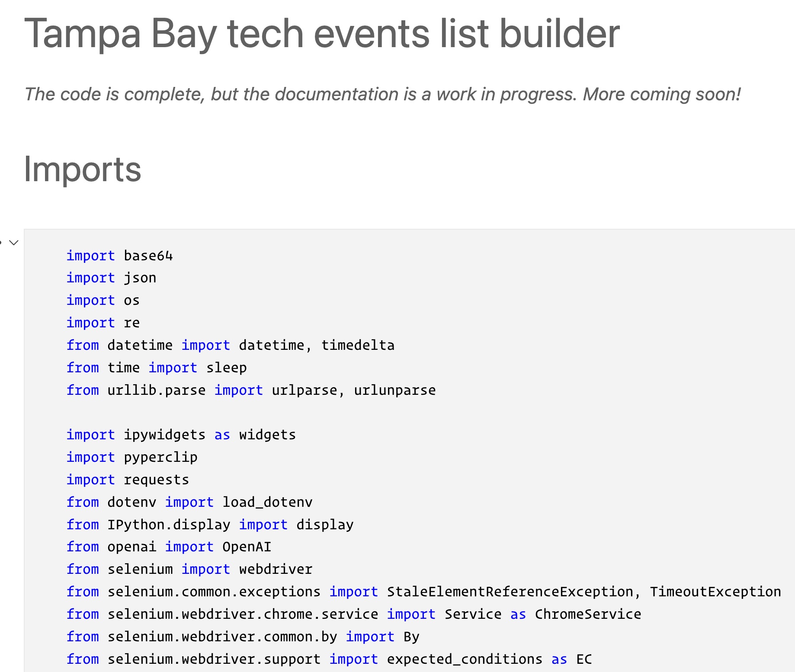Place cursor on 'import base64' line

pos(119,256)
